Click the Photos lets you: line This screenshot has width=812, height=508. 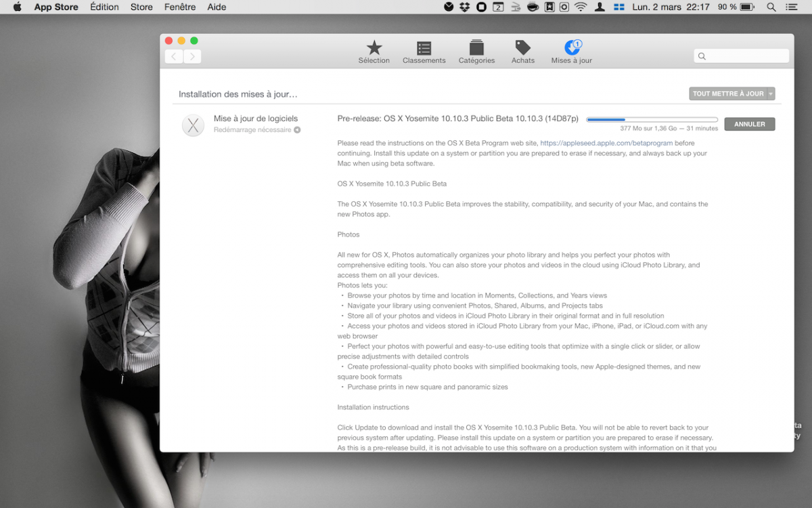coord(364,285)
